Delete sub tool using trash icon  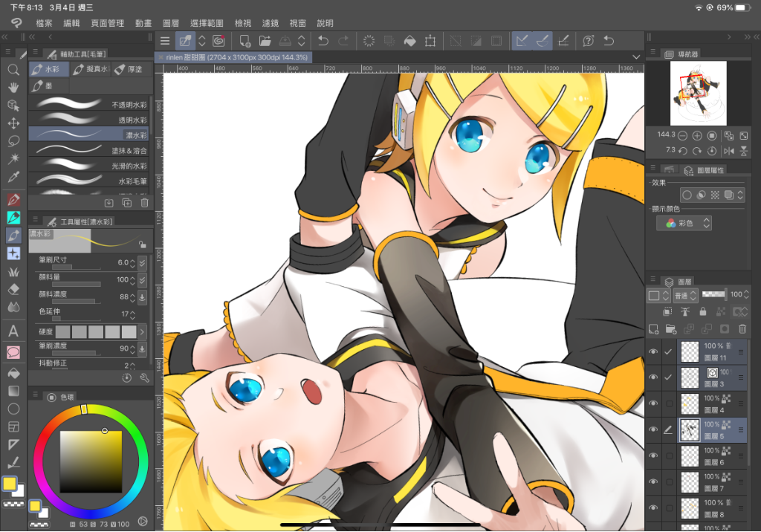[145, 203]
